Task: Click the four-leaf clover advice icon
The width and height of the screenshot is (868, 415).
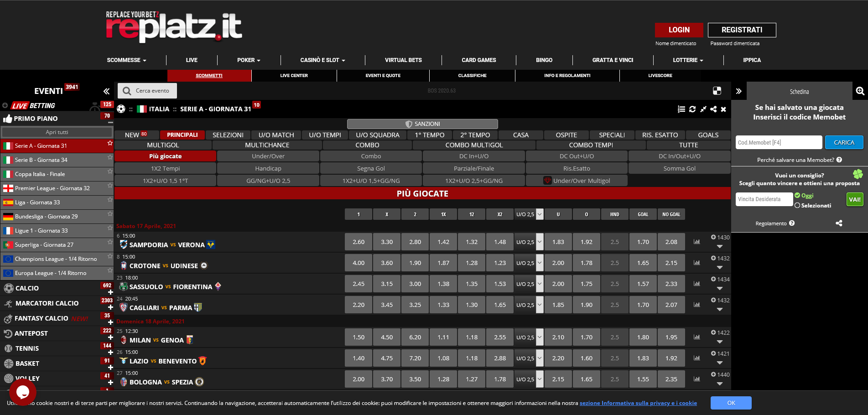Action: click(x=858, y=174)
